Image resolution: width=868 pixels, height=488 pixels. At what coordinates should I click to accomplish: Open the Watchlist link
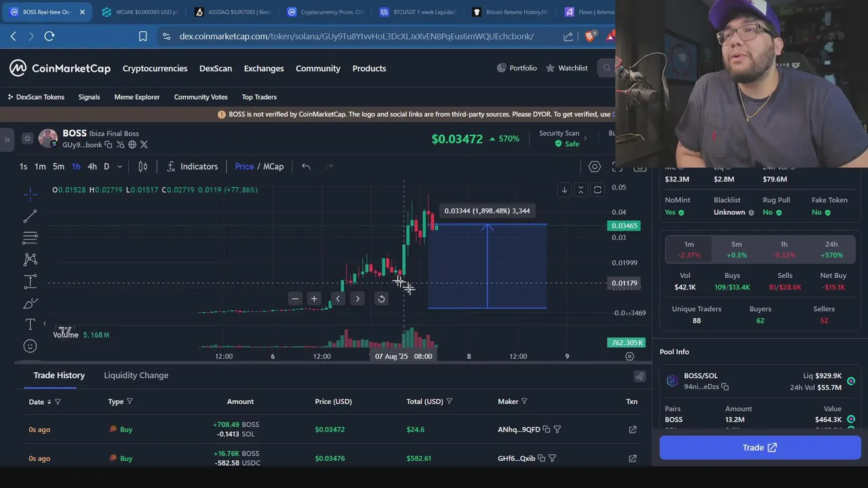(x=567, y=68)
